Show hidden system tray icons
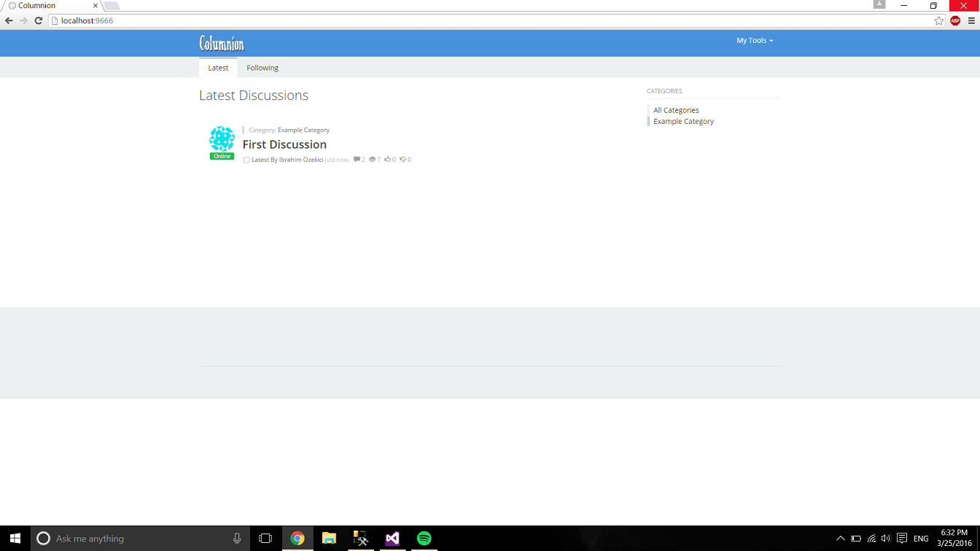Screen dimensions: 980x551 (x=840, y=539)
